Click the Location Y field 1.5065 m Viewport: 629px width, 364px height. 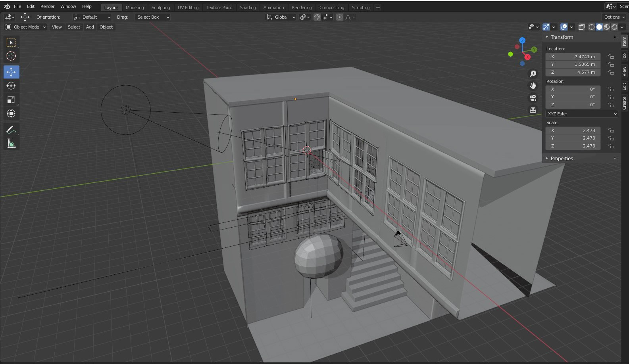[573, 64]
